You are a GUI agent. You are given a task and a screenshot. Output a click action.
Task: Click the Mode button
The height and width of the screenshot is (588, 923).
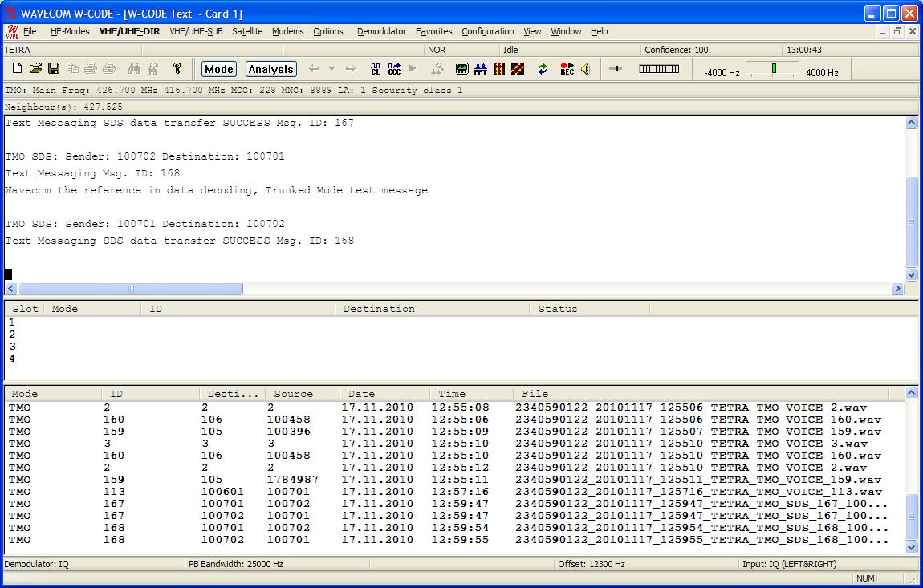coord(219,69)
